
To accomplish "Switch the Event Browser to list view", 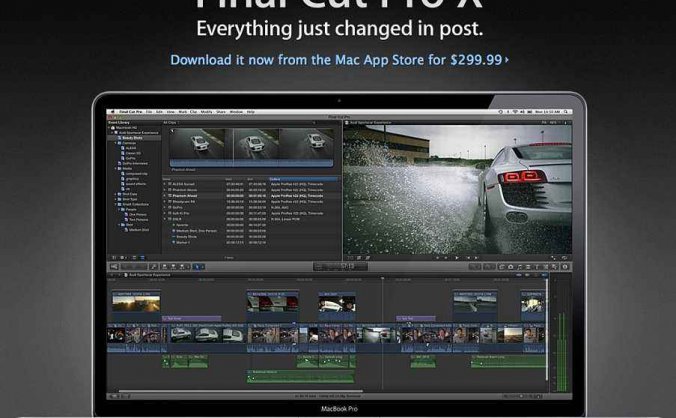I will [x=142, y=258].
